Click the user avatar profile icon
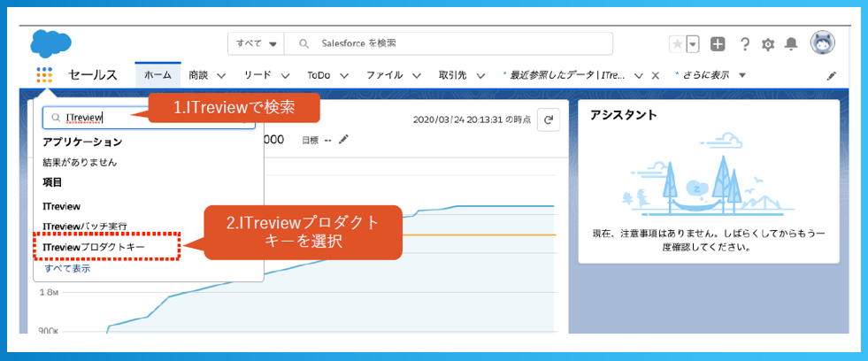This screenshot has height=361, width=868. point(823,42)
